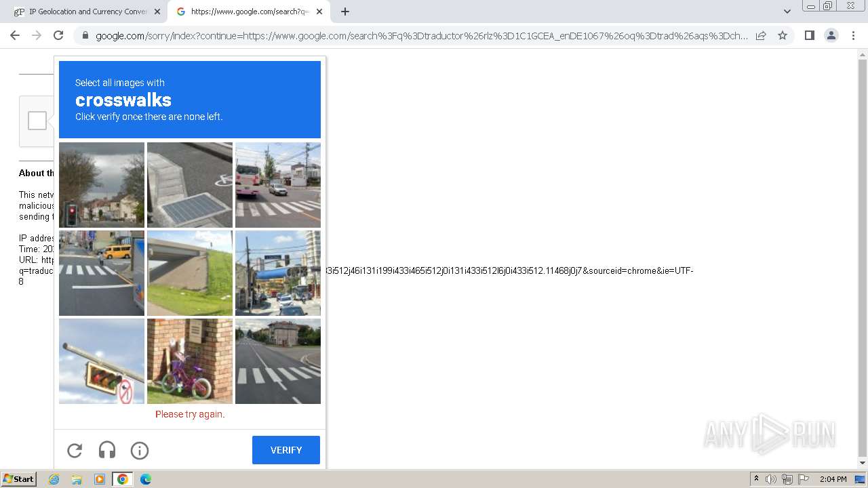This screenshot has height=488, width=868.
Task: Switch to the Google search tab
Action: coord(250,12)
